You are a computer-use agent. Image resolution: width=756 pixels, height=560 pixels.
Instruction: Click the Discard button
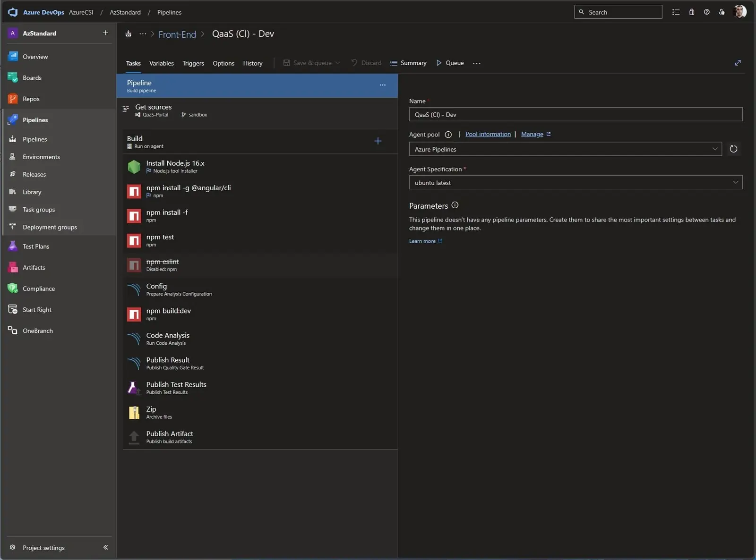(x=366, y=63)
